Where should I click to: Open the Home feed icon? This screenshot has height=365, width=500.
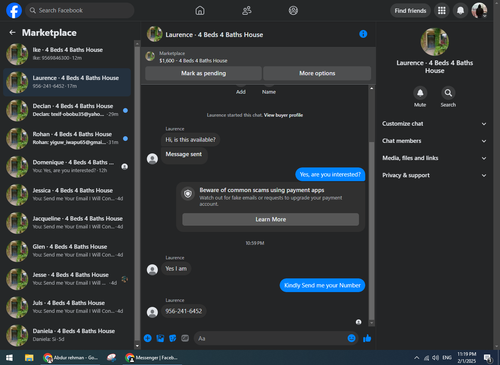tap(200, 11)
